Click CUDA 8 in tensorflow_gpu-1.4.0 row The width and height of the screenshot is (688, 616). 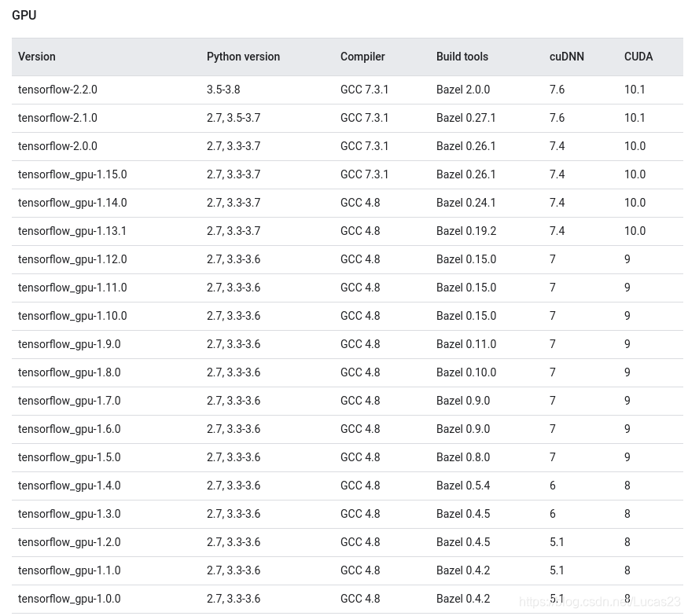pyautogui.click(x=627, y=486)
